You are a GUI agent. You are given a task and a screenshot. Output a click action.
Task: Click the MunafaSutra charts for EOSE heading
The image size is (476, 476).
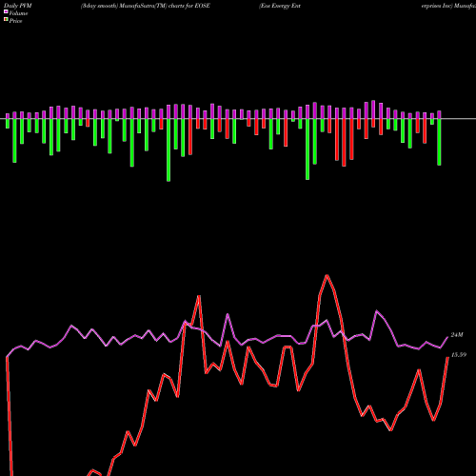pyautogui.click(x=146, y=6)
